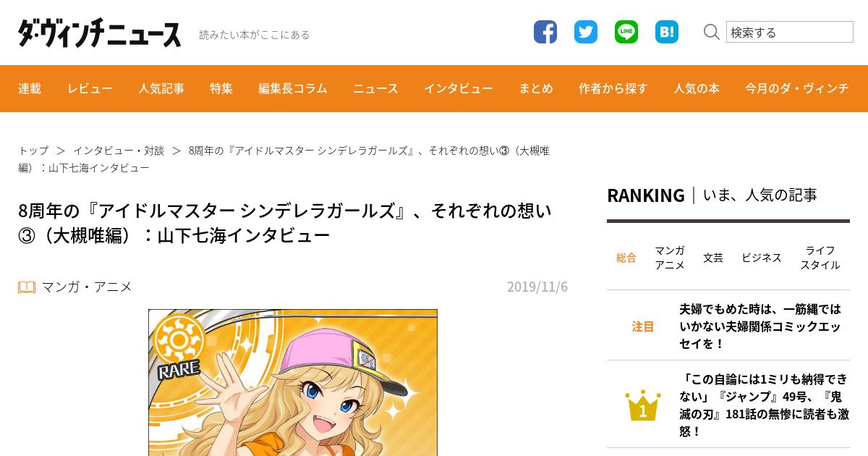Go to 編集長コラム in navigation bar
This screenshot has height=456, width=868.
293,88
